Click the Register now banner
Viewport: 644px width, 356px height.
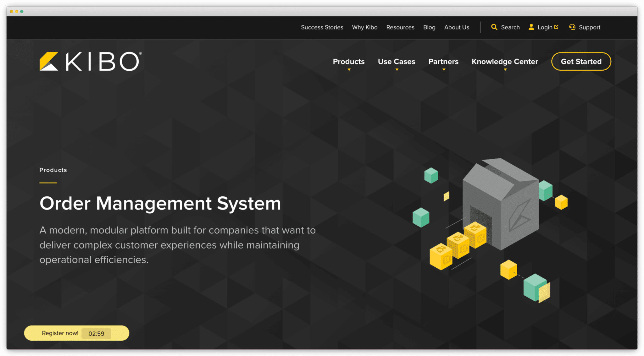point(60,333)
